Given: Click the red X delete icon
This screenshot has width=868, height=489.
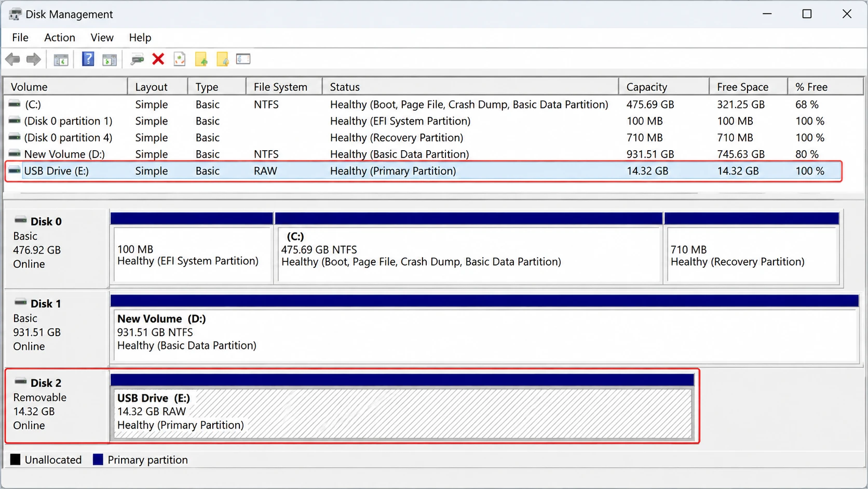Looking at the screenshot, I should (x=158, y=59).
